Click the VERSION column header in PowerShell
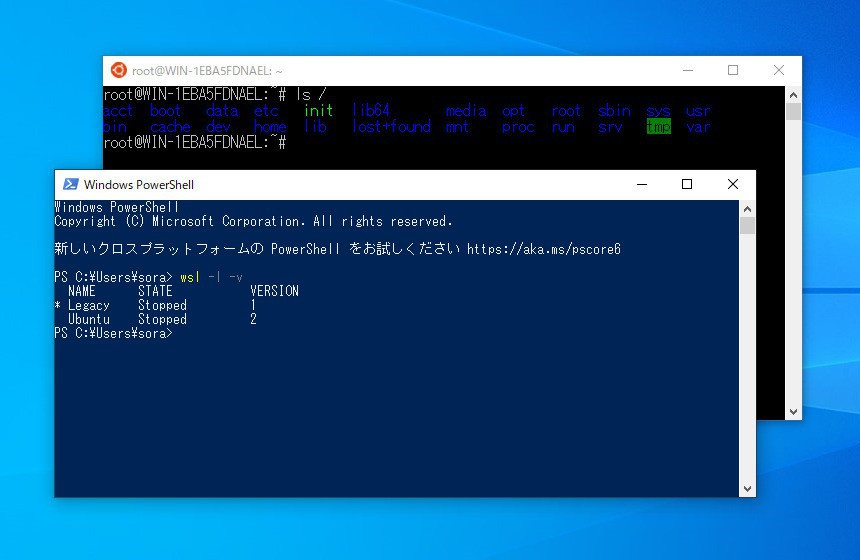This screenshot has width=860, height=560. pos(274,291)
